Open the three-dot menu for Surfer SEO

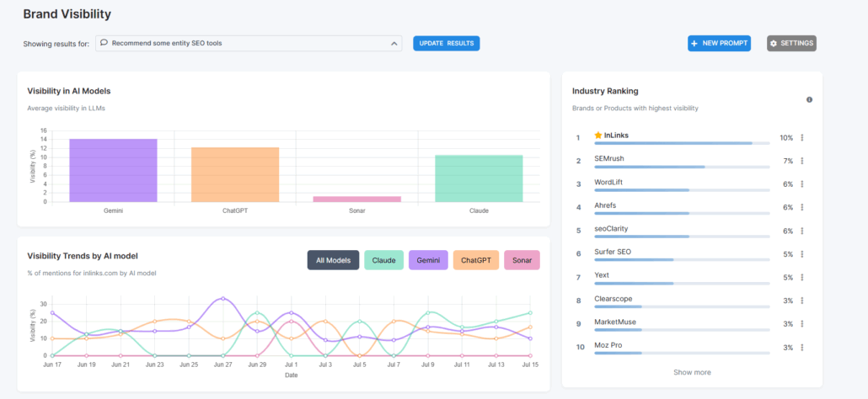click(x=801, y=254)
